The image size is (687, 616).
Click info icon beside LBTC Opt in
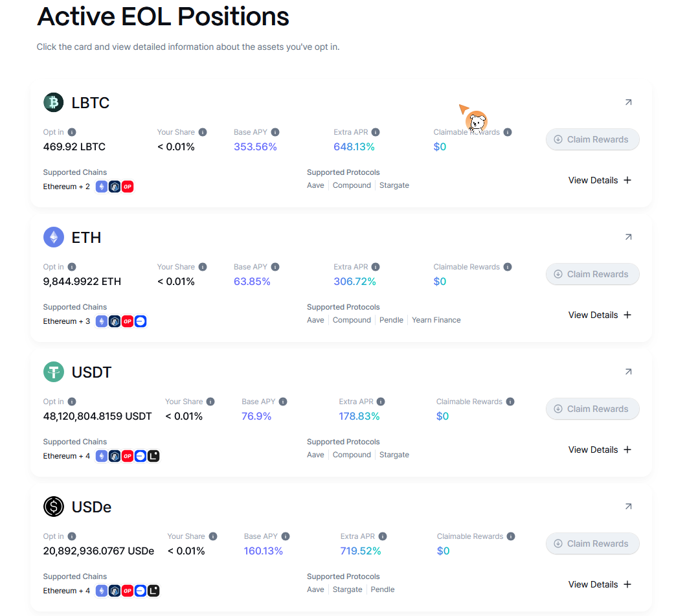[72, 132]
